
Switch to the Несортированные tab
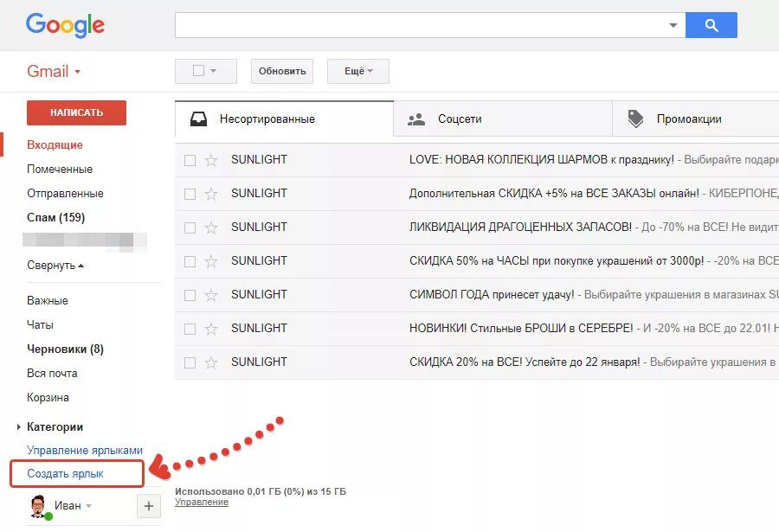pyautogui.click(x=284, y=119)
